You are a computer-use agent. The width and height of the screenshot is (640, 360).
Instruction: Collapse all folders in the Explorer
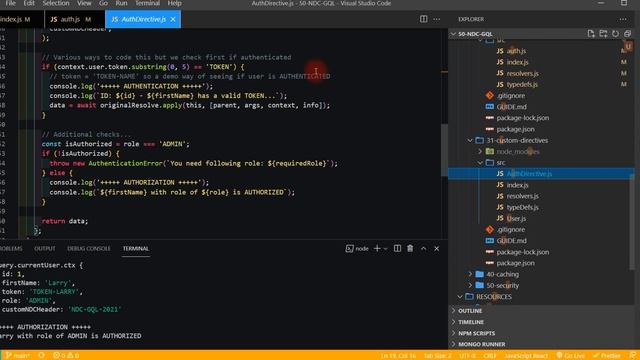click(627, 33)
